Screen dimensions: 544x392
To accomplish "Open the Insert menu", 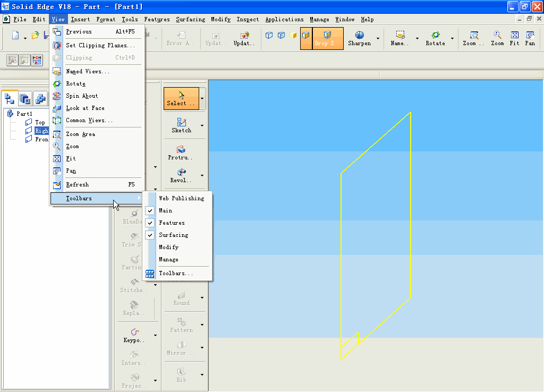I will 80,20.
